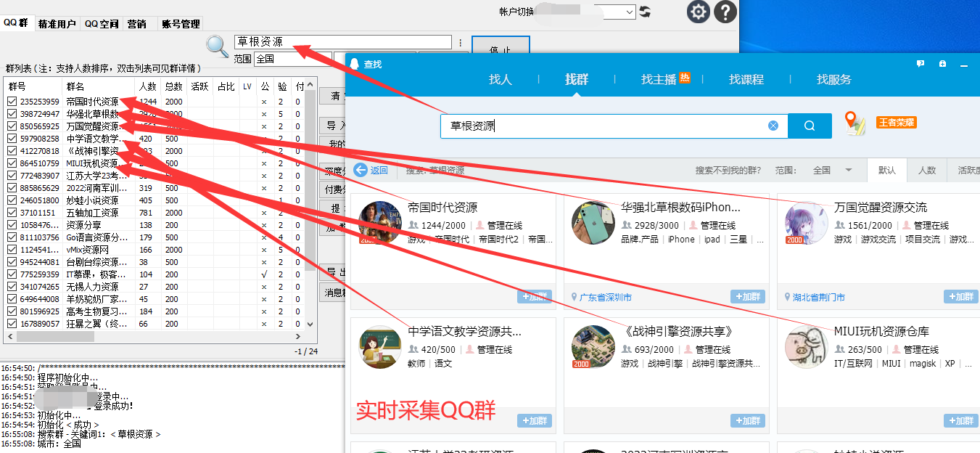This screenshot has height=453, width=980.
Task: Uncheck the row for group 412270818
Action: click(12, 151)
